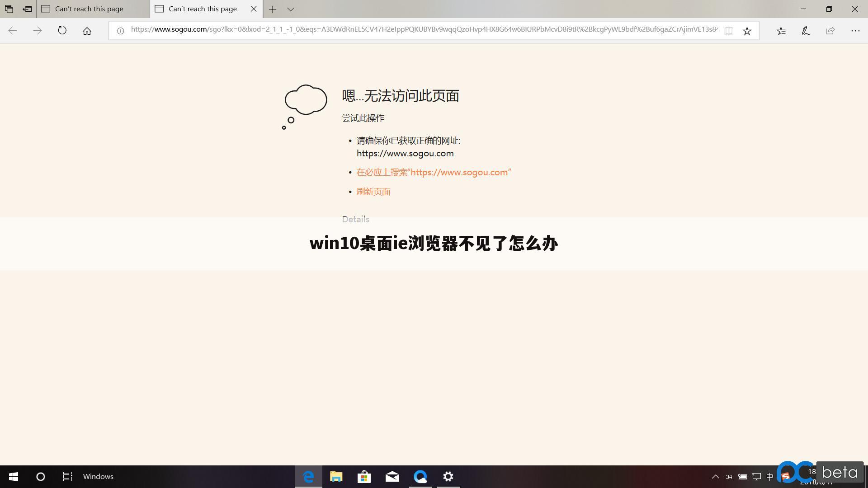Click Microsoft Edge taskbar icon
Screen dimensions: 868x488
[308, 477]
